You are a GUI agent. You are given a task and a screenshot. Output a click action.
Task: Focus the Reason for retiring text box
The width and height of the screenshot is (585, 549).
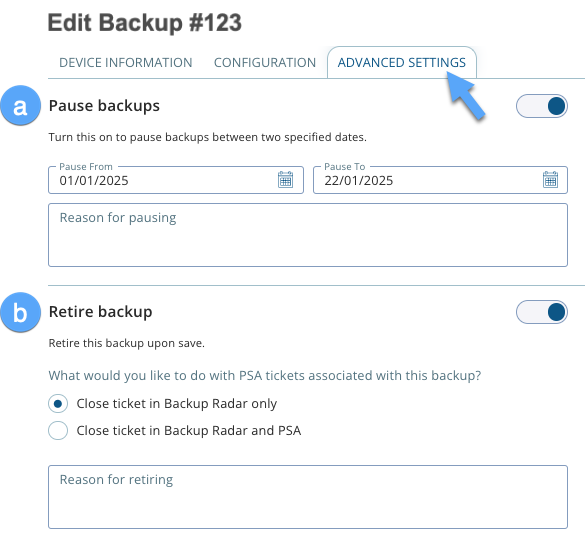tap(308, 497)
